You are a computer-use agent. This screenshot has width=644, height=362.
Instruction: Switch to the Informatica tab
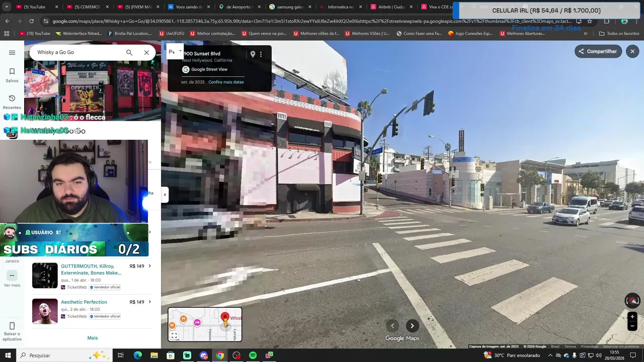pyautogui.click(x=340, y=7)
